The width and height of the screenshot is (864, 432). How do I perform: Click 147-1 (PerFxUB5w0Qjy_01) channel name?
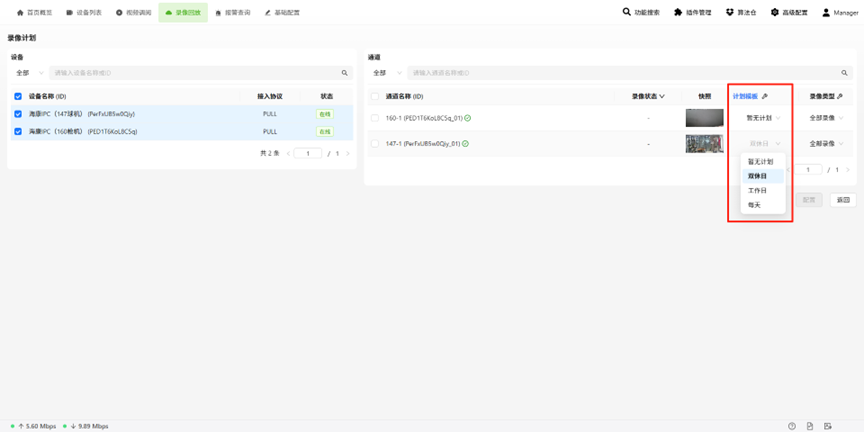tap(423, 144)
